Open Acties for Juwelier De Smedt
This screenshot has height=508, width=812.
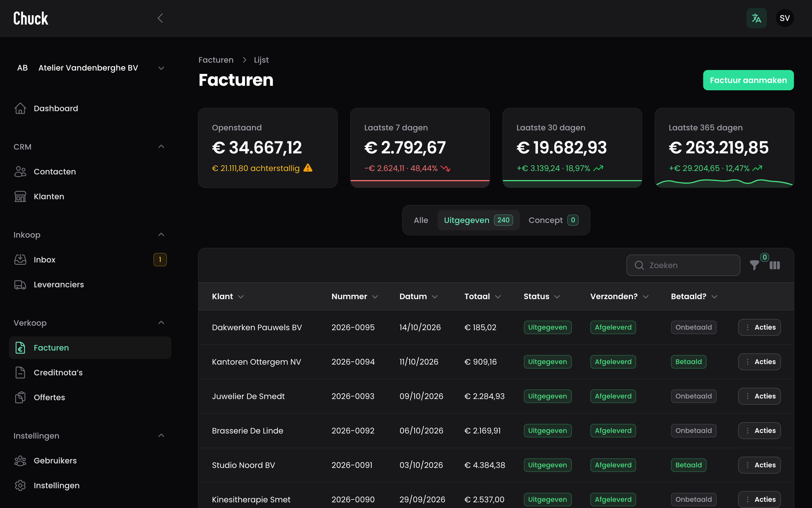pos(759,396)
